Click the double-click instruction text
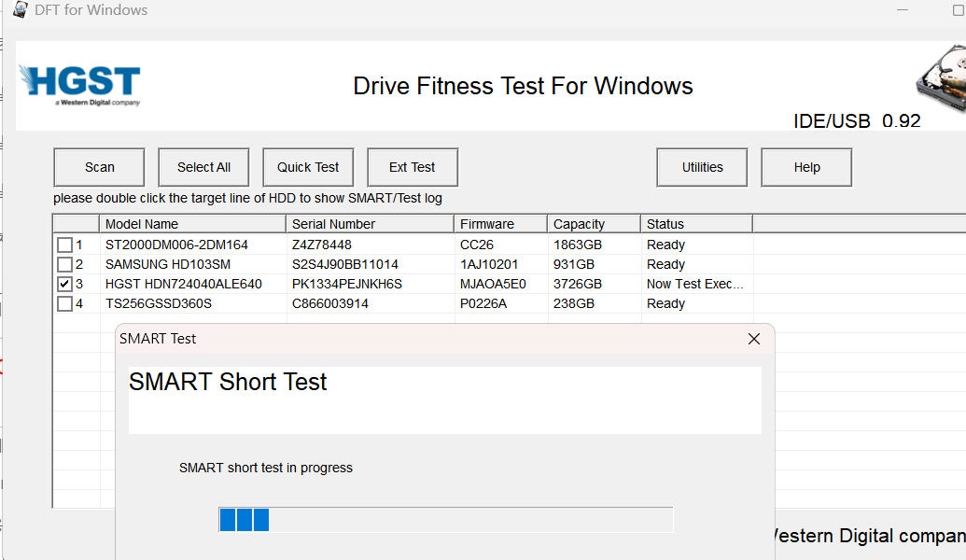Image resolution: width=966 pixels, height=560 pixels. (x=247, y=198)
